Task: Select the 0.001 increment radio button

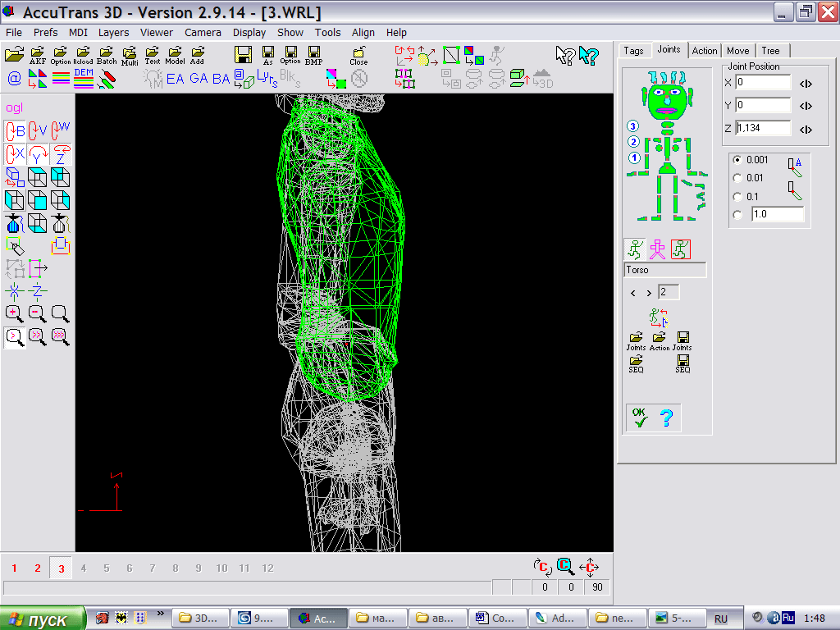Action: [x=737, y=160]
